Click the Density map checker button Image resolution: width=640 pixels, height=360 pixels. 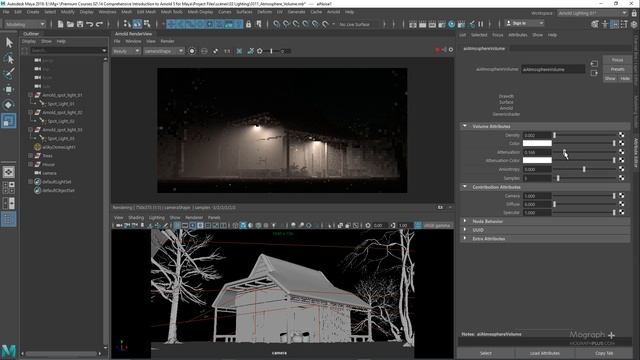[x=621, y=135]
